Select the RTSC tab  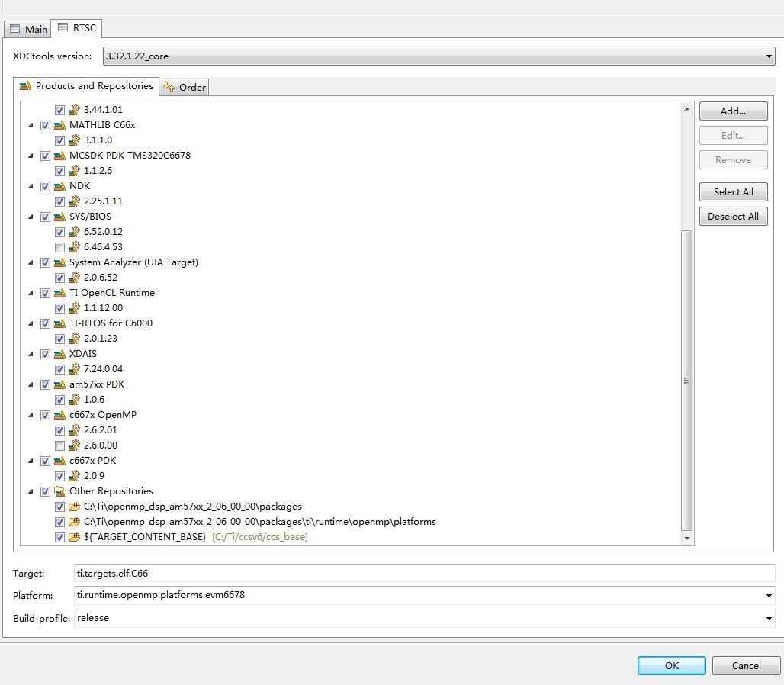tap(77, 28)
